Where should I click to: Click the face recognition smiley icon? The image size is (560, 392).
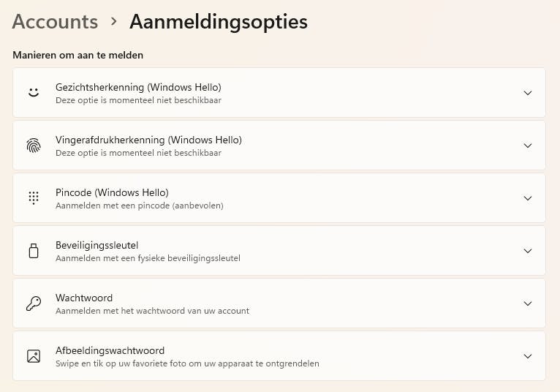coord(34,93)
